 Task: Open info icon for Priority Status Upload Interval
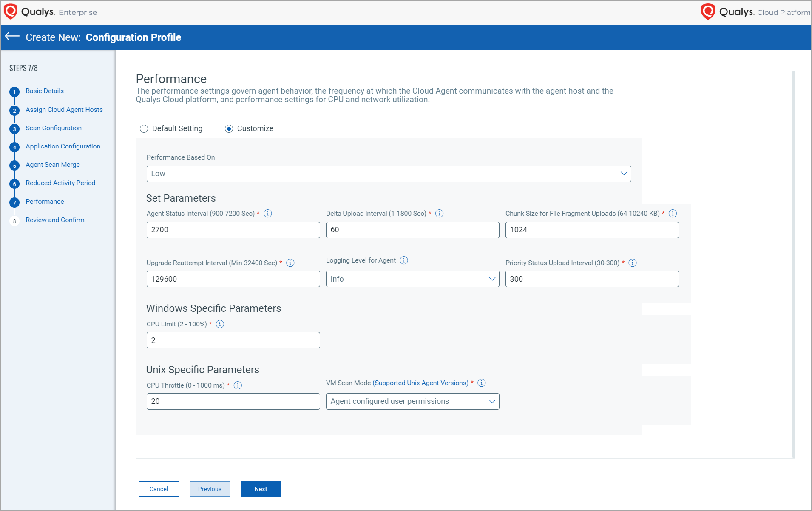coord(633,263)
